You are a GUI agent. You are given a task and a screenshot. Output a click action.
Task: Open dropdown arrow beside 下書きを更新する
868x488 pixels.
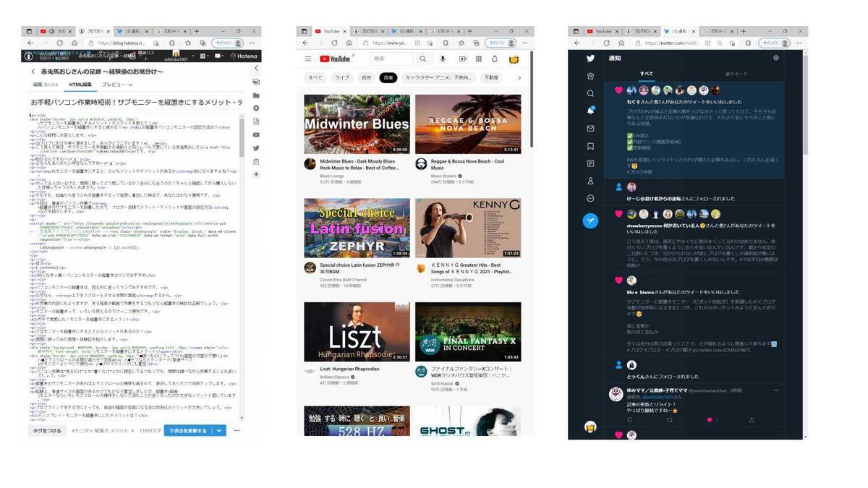[220, 430]
